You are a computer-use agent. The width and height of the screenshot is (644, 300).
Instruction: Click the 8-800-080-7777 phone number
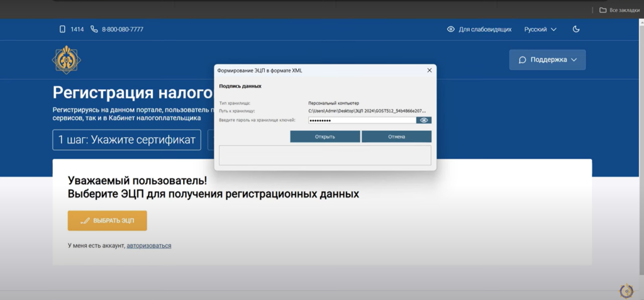point(122,30)
